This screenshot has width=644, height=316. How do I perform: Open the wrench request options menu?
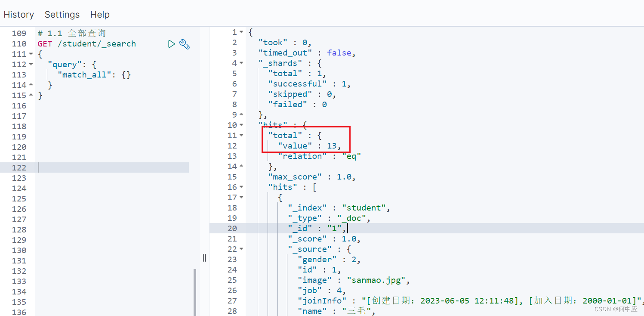pos(185,44)
